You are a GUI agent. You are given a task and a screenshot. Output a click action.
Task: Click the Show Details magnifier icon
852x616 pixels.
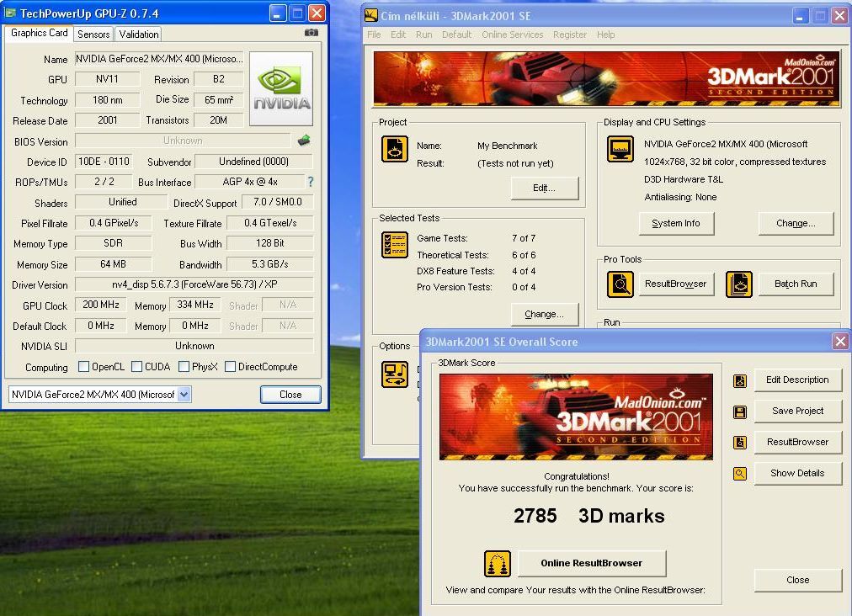click(739, 474)
